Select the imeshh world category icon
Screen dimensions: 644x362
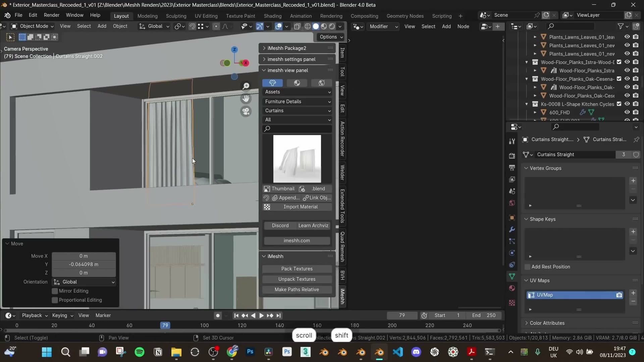pos(321,83)
